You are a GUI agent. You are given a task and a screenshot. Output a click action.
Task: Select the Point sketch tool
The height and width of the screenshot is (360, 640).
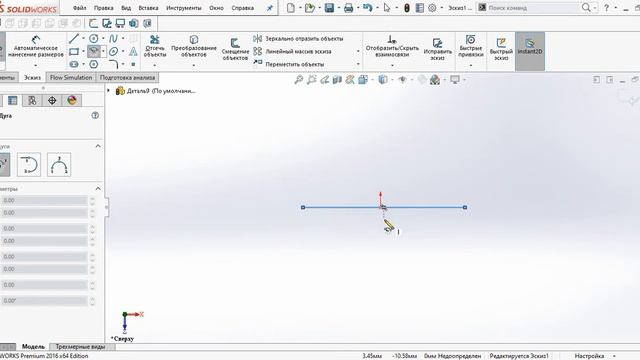133,64
